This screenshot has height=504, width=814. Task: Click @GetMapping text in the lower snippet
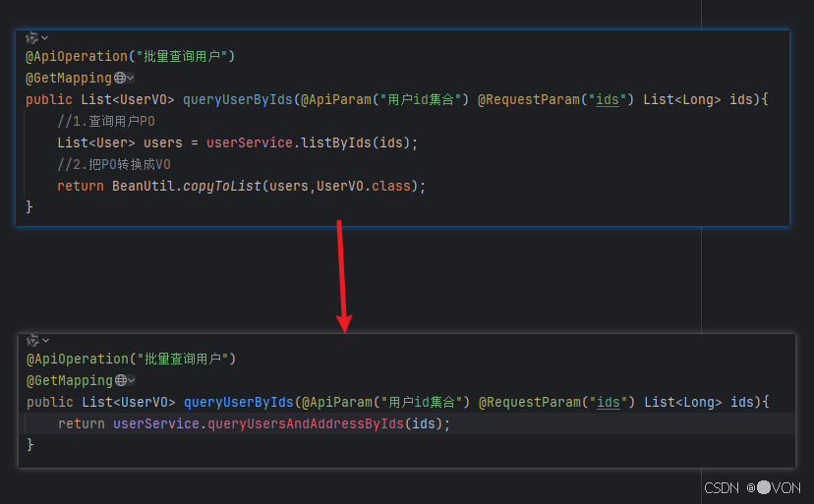(70, 380)
